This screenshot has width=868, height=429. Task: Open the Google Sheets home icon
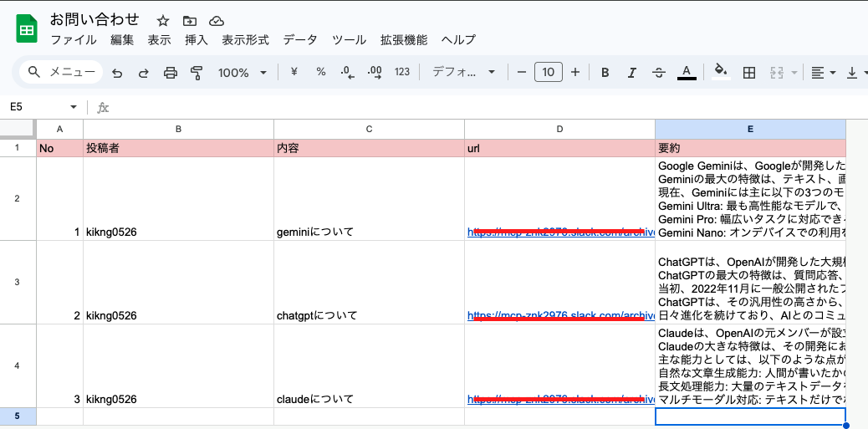point(25,30)
